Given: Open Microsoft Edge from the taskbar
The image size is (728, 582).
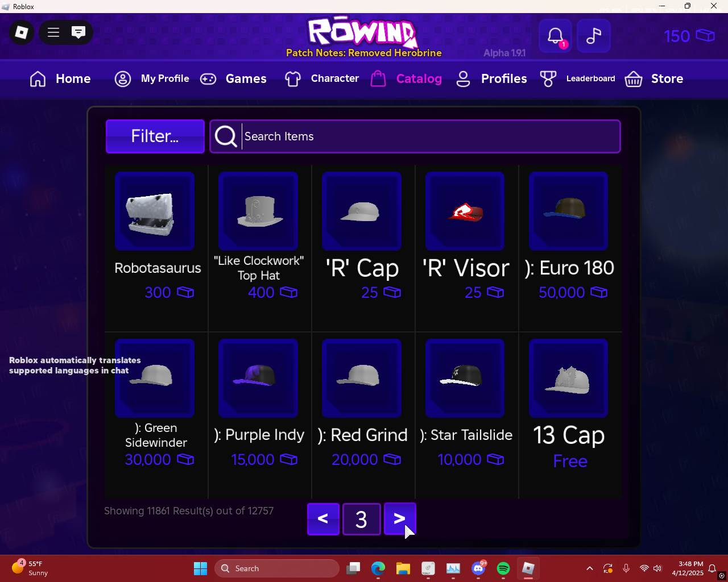Looking at the screenshot, I should pyautogui.click(x=378, y=568).
